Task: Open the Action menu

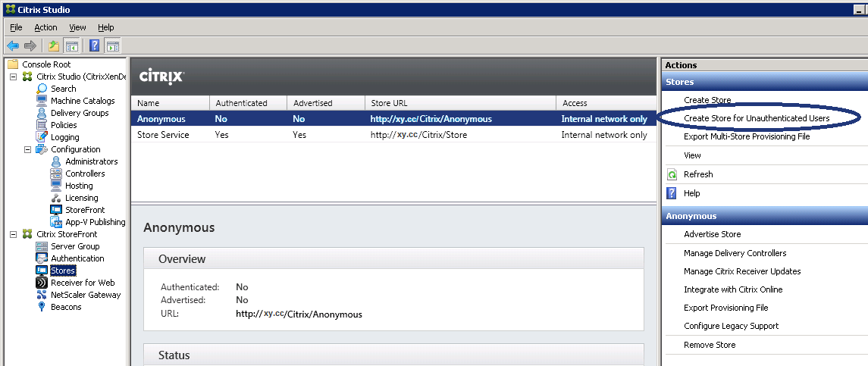Action: [x=45, y=27]
